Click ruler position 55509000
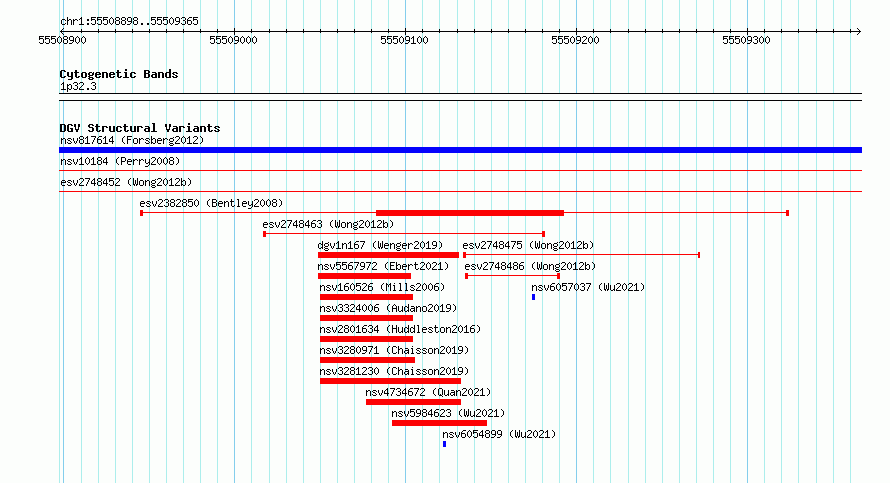Screen dimensions: 890x483 233,40
